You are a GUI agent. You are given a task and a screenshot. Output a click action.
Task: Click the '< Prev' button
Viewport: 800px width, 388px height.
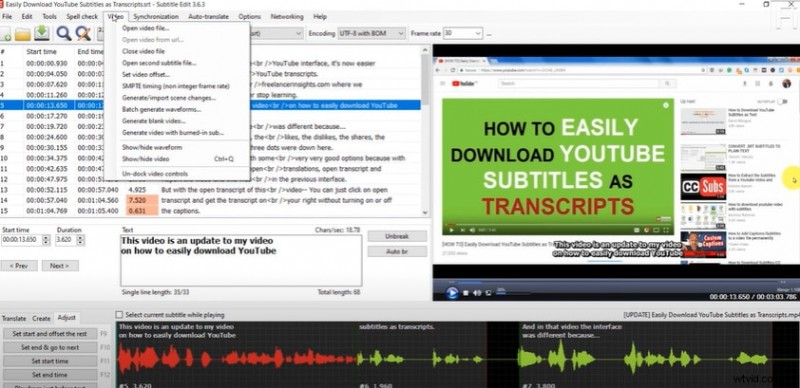19,266
